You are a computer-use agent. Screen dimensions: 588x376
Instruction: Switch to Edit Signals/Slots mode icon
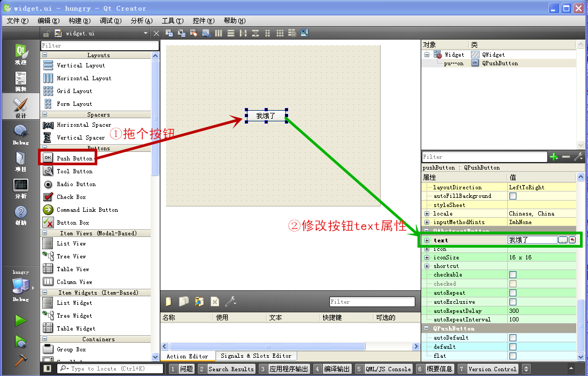click(x=182, y=33)
